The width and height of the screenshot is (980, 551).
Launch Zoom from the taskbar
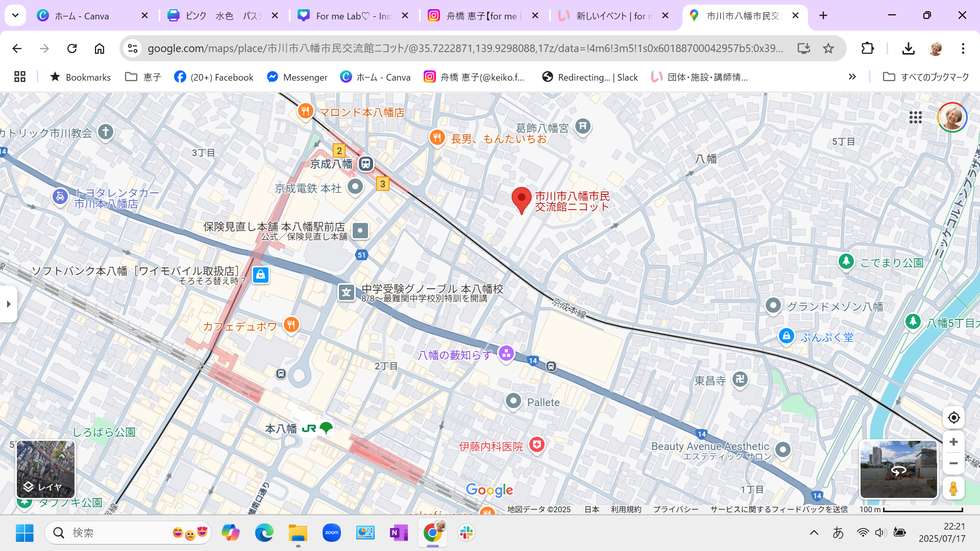(x=331, y=533)
